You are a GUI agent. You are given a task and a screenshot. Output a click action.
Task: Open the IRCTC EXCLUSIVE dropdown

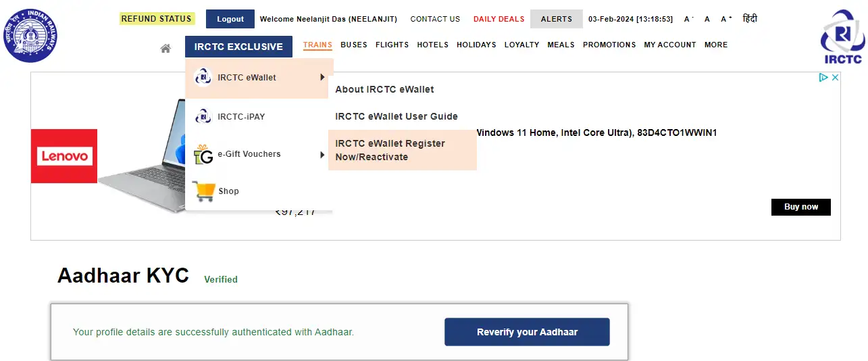click(x=238, y=47)
